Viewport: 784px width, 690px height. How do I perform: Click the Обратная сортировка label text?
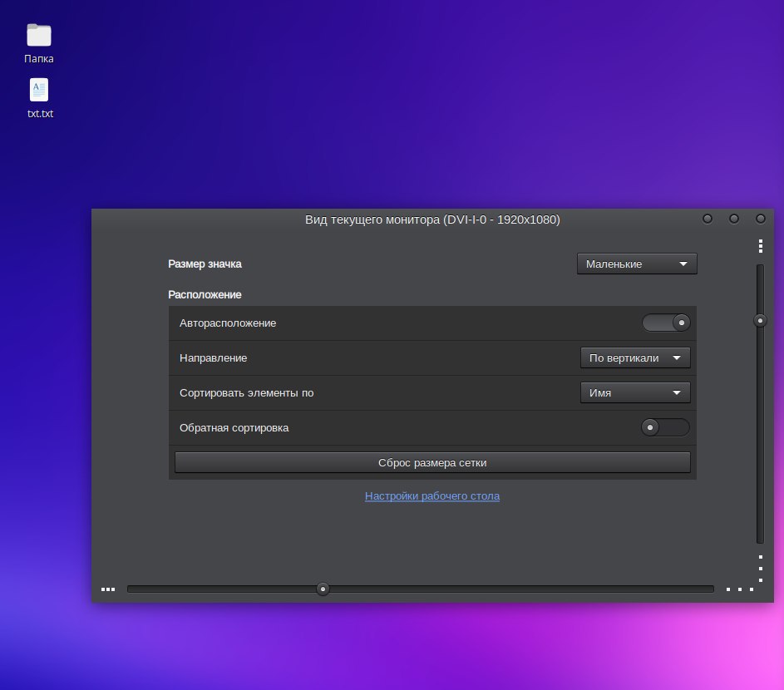coord(234,428)
